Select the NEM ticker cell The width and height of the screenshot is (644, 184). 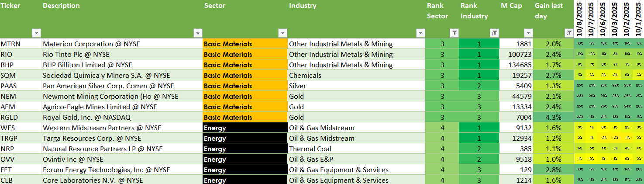21,96
